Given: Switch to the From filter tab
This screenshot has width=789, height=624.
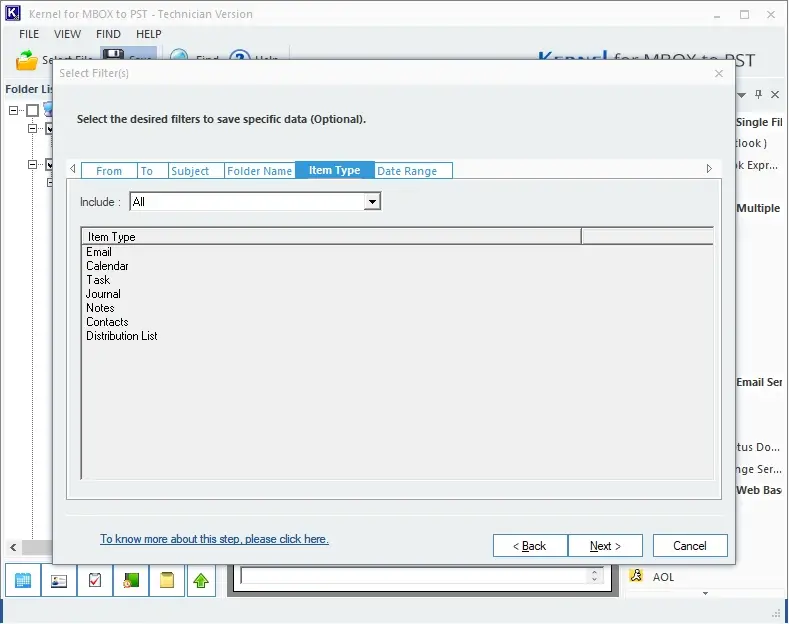Looking at the screenshot, I should [109, 171].
